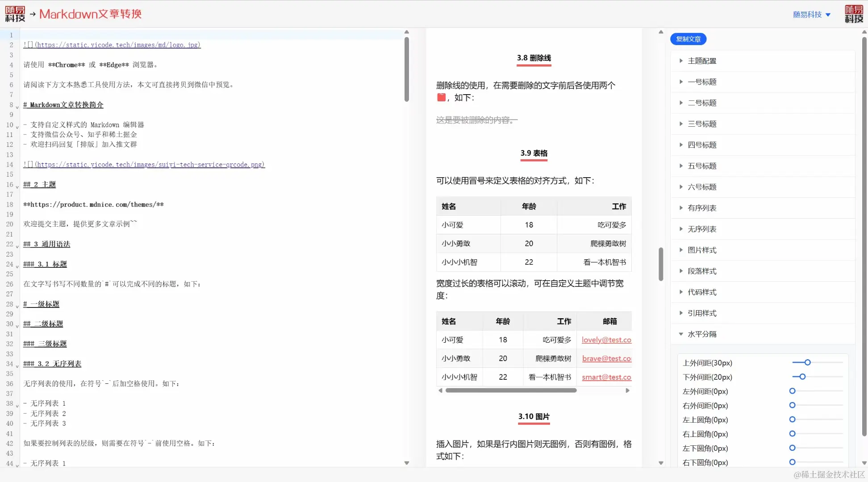This screenshot has width=868, height=482.
Task: Expand the 一号标题 settings
Action: pyautogui.click(x=701, y=82)
